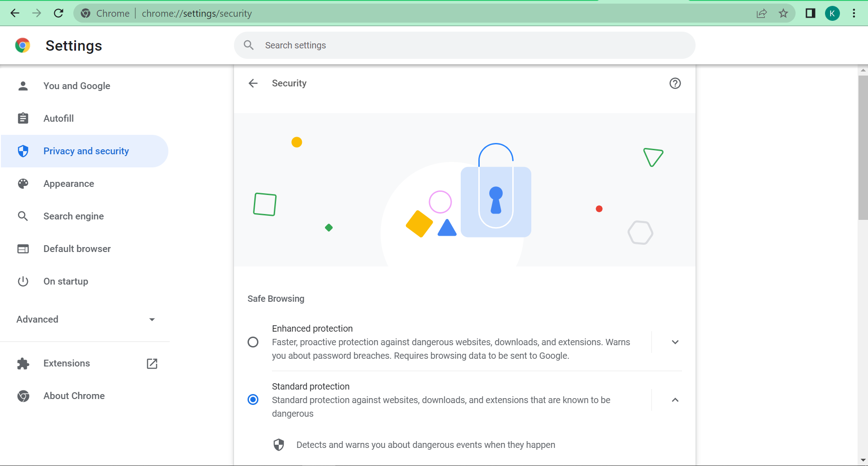Image resolution: width=868 pixels, height=466 pixels.
Task: Click the browser reload icon
Action: 58,13
